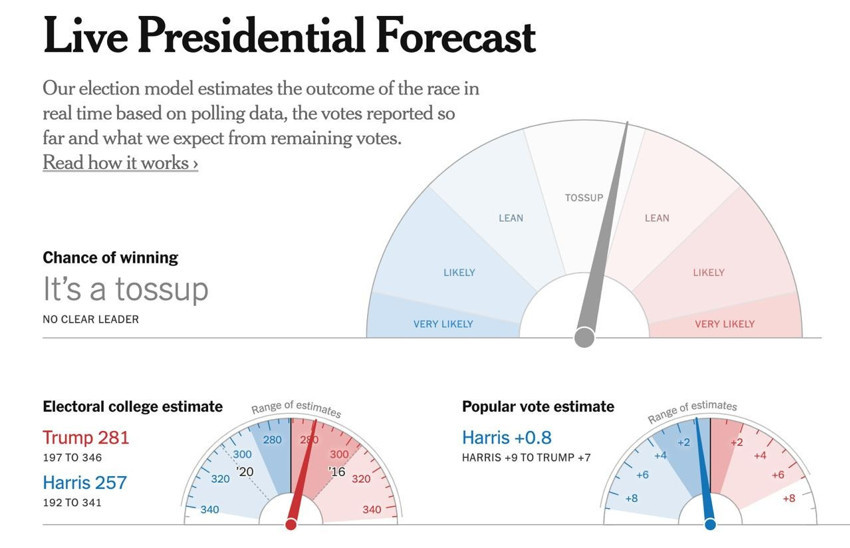Click the "Popular vote estimate" heading

(x=538, y=406)
